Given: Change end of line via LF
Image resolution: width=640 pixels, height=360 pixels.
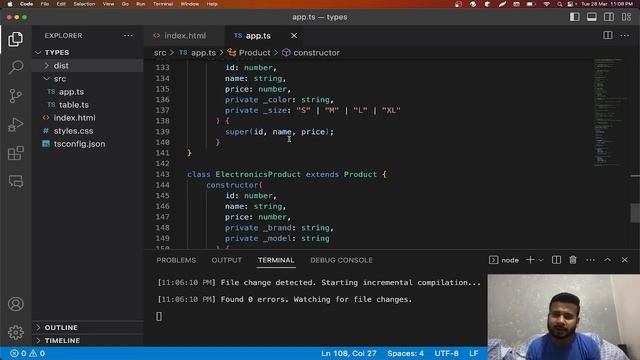Looking at the screenshot, I should [473, 353].
